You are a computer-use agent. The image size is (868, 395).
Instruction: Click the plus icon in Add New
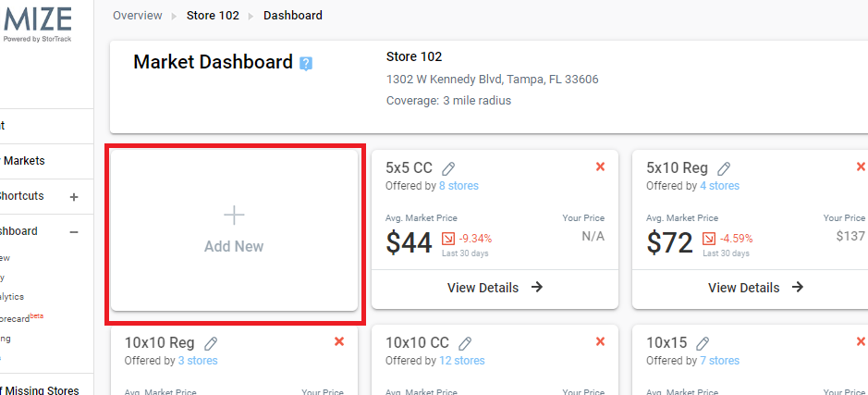pyautogui.click(x=234, y=215)
